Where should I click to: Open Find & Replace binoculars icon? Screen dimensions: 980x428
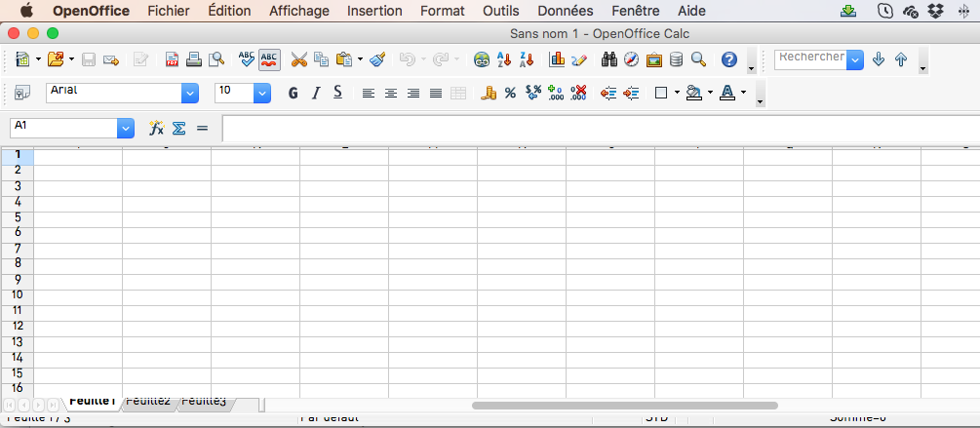609,60
